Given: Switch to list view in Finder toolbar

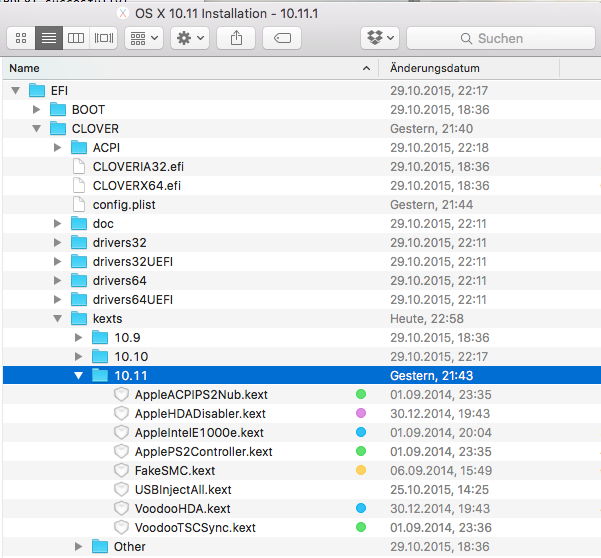Looking at the screenshot, I should pos(49,38).
